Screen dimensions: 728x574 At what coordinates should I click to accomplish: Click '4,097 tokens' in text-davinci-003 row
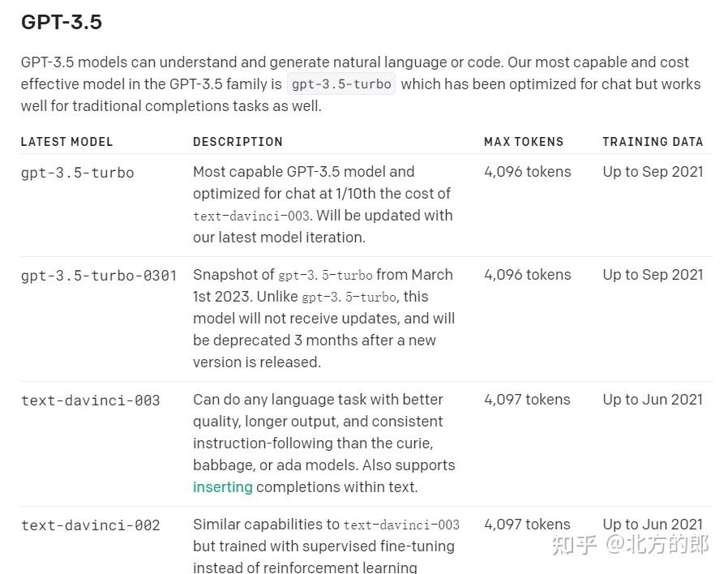point(527,399)
